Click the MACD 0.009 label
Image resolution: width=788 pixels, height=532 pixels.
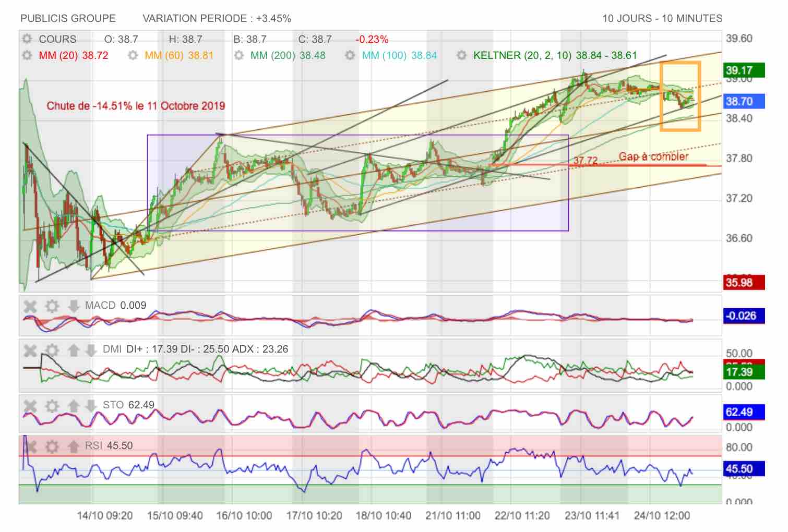[x=115, y=306]
